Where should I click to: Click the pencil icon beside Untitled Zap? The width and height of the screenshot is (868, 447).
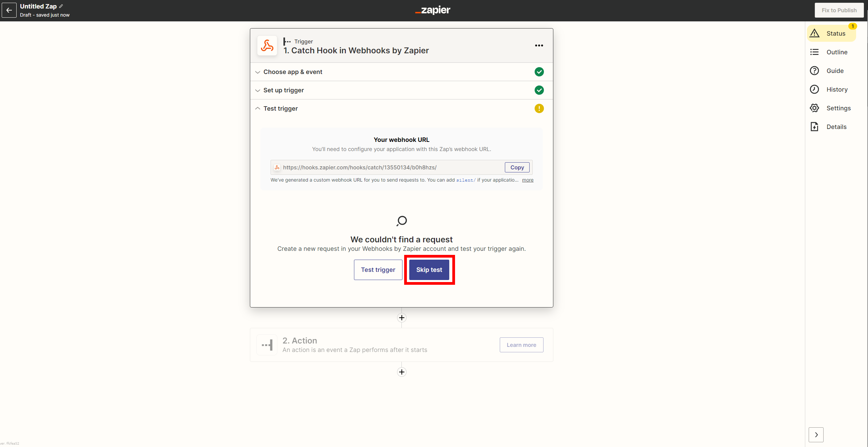[x=61, y=6]
